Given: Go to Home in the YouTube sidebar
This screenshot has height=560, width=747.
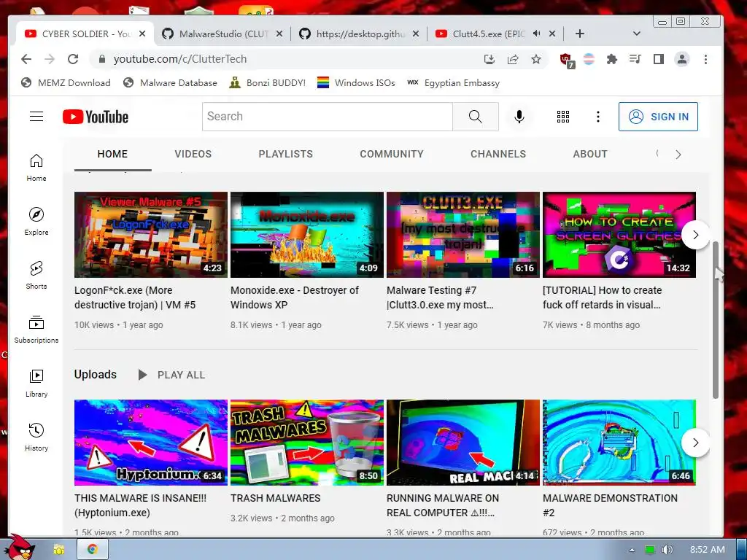Looking at the screenshot, I should (x=36, y=168).
